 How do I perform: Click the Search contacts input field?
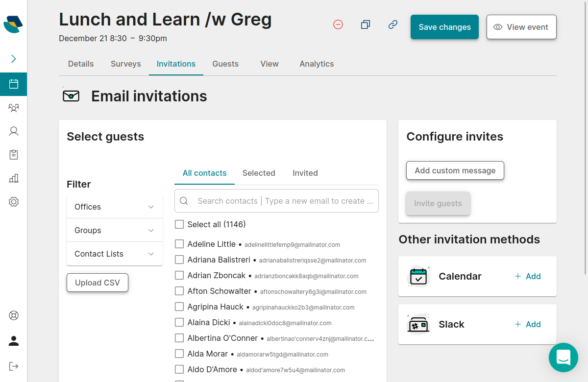pos(284,201)
